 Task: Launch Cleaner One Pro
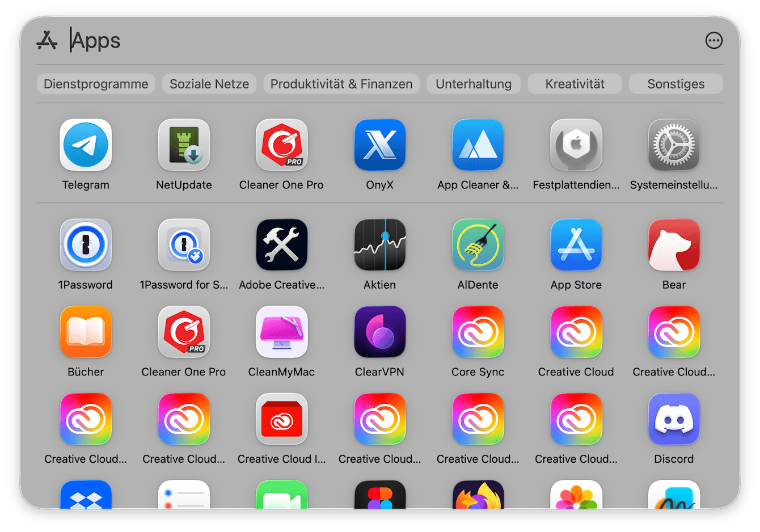point(282,145)
